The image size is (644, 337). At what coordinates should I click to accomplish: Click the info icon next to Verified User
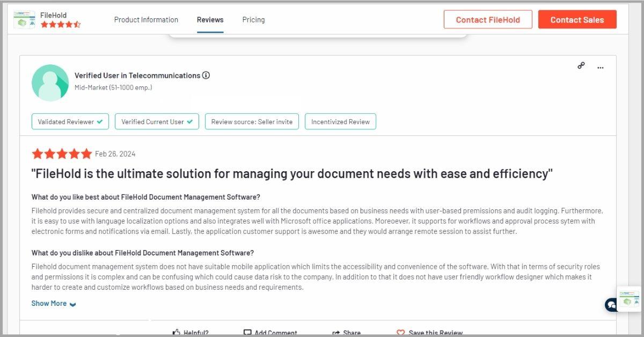tap(206, 75)
